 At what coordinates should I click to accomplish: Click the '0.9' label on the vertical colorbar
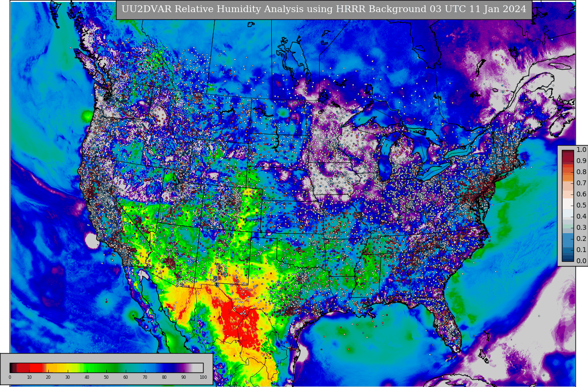[x=581, y=161]
